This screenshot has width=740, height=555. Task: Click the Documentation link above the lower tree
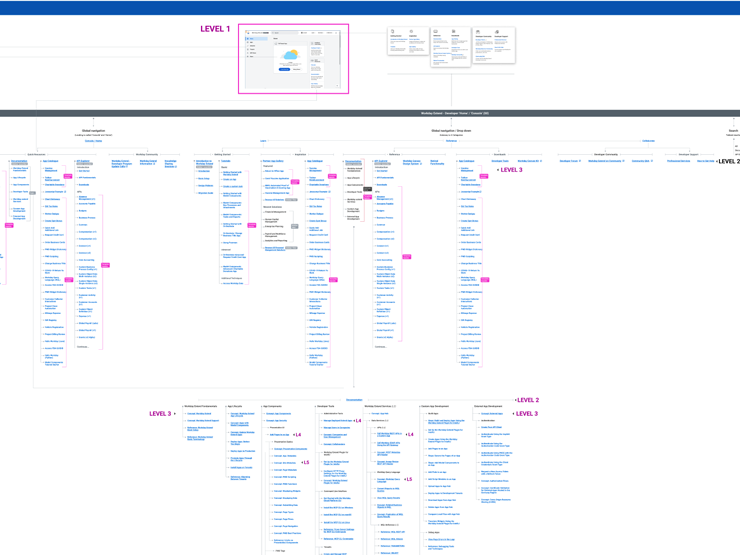tap(354, 400)
